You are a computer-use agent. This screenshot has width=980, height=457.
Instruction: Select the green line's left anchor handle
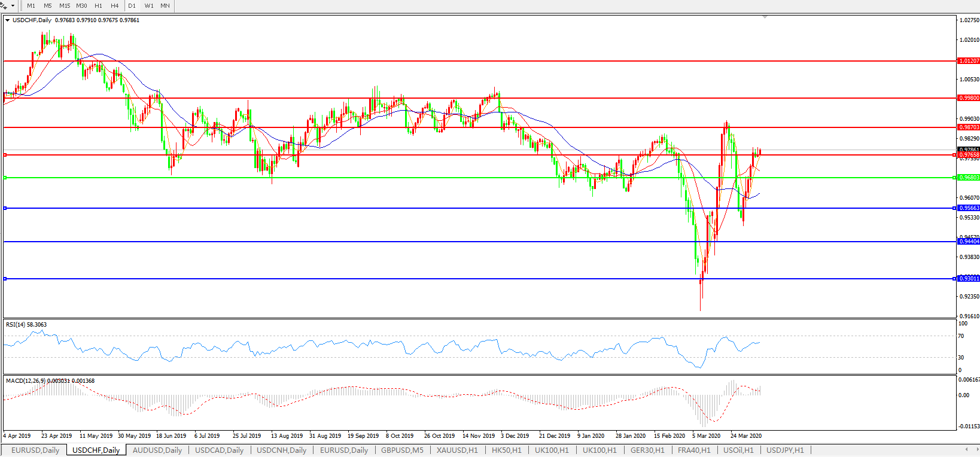(5, 178)
